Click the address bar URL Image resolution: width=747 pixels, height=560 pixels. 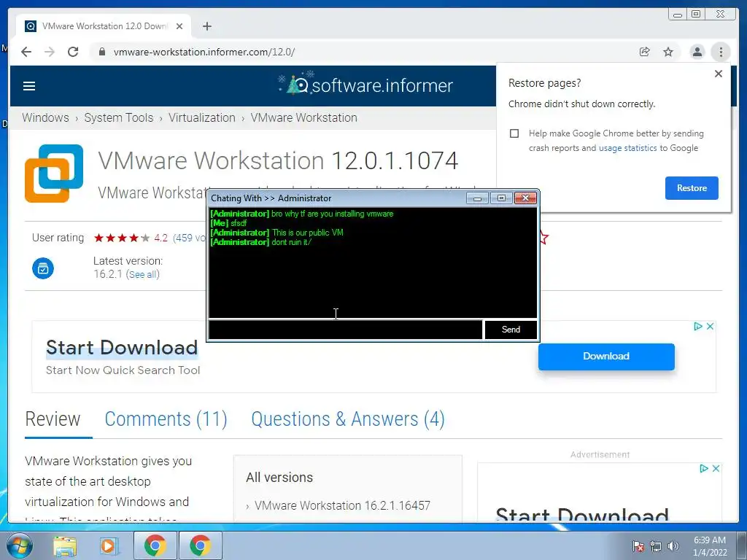coord(204,52)
